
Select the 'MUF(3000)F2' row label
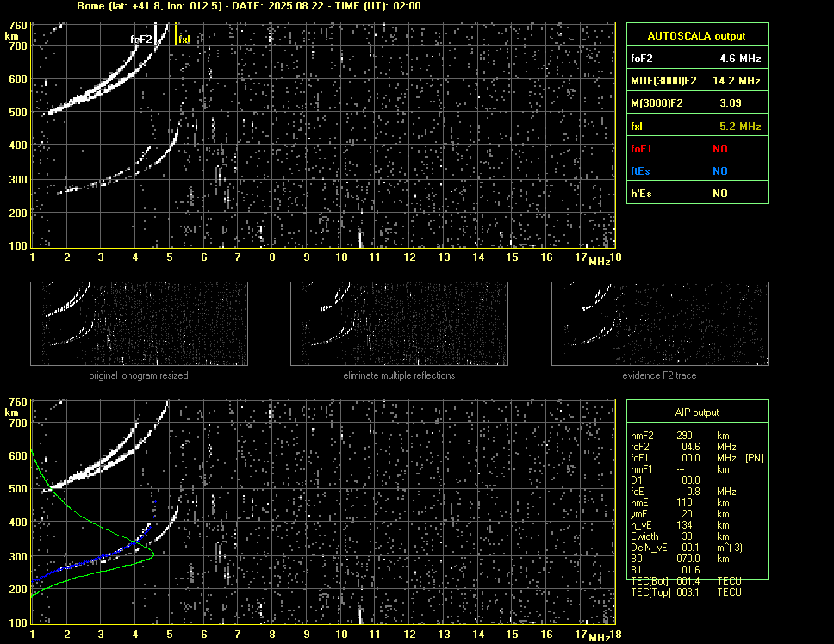tap(663, 81)
